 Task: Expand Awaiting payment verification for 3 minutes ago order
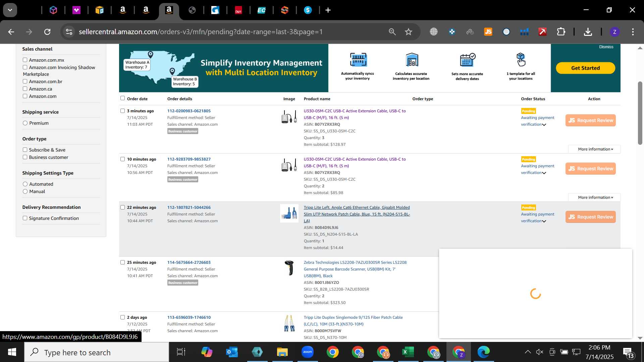[537, 121]
